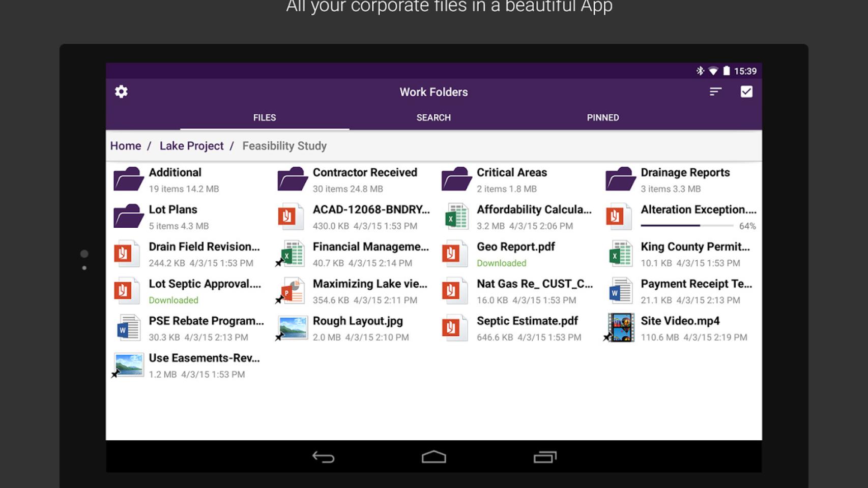Open the Maximizing Lake view PowerPoint icon
Viewport: 868px width, 488px height.
pos(294,290)
